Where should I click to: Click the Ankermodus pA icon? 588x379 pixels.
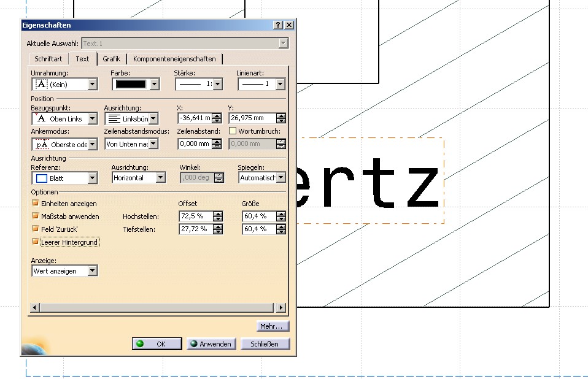point(42,144)
